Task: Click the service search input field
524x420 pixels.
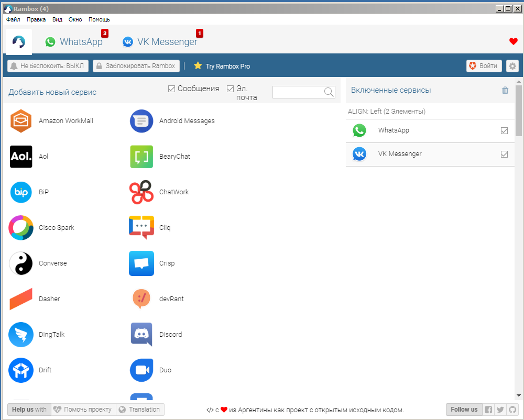Action: [x=298, y=92]
